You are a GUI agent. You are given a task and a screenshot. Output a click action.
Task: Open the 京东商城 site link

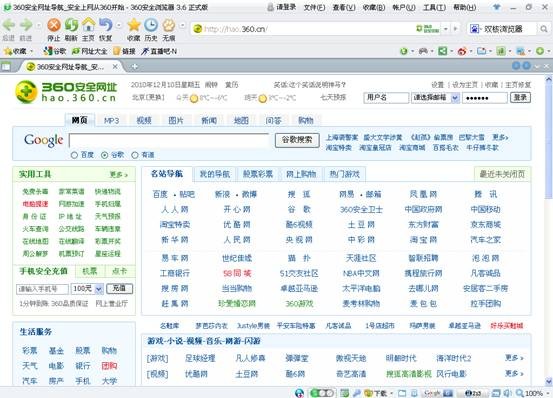[x=485, y=225]
